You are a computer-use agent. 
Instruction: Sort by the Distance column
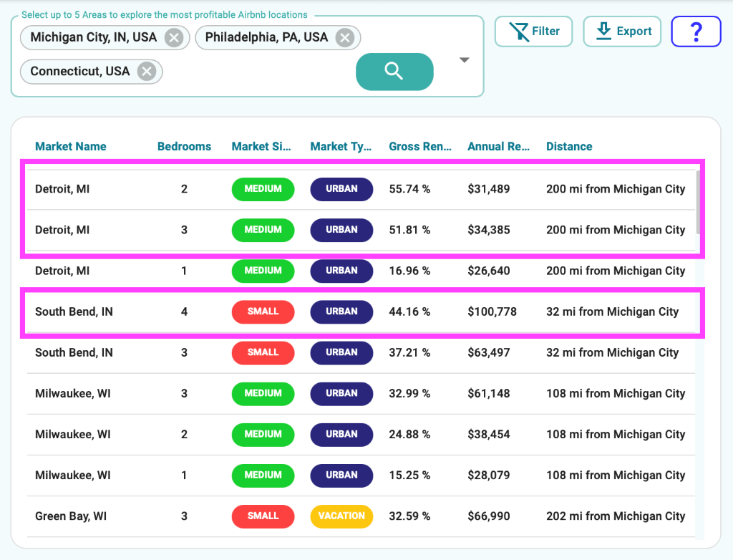pos(569,146)
